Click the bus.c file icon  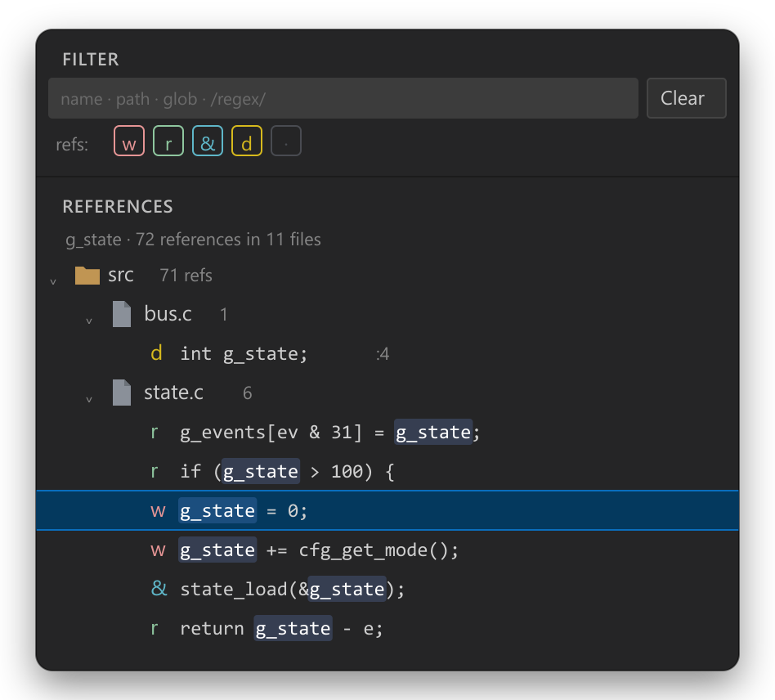[122, 314]
